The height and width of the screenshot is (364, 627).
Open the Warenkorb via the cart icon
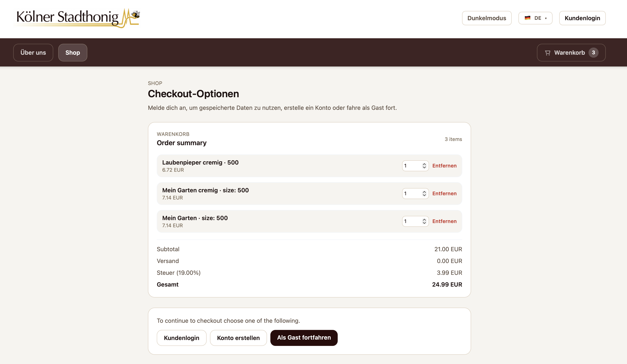547,53
